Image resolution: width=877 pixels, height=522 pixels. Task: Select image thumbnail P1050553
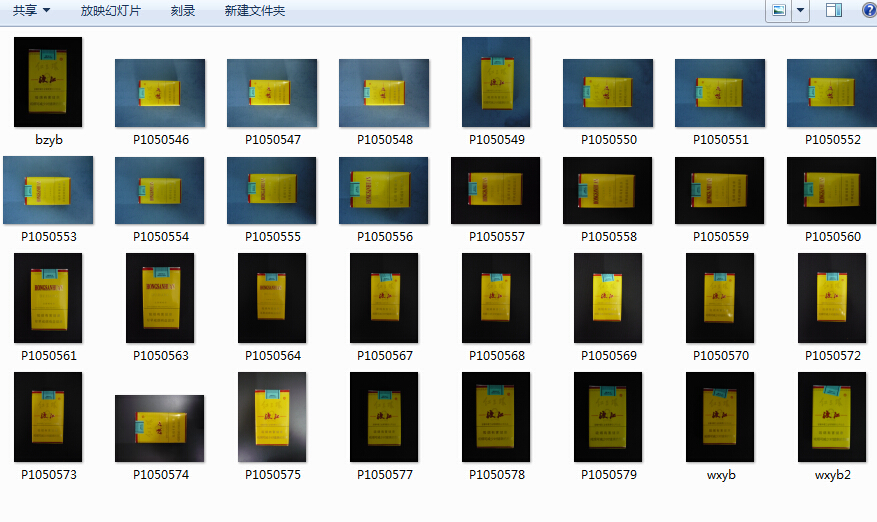[48, 190]
